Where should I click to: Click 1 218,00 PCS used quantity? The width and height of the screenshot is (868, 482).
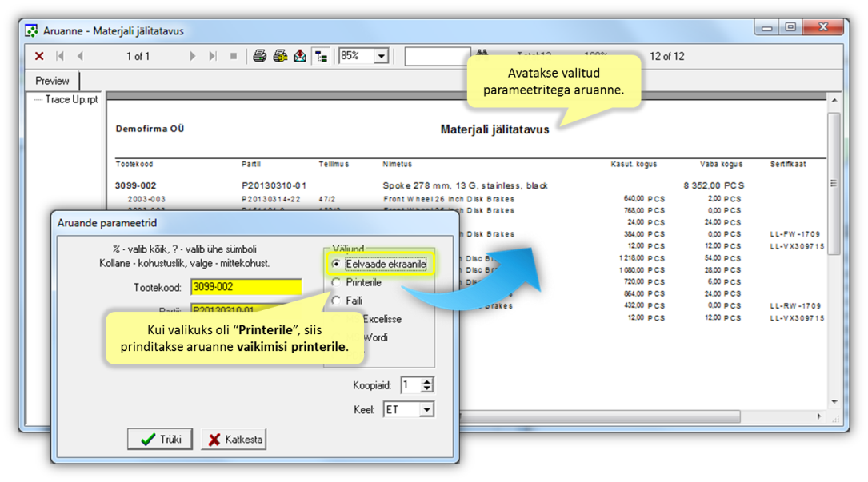click(x=642, y=258)
